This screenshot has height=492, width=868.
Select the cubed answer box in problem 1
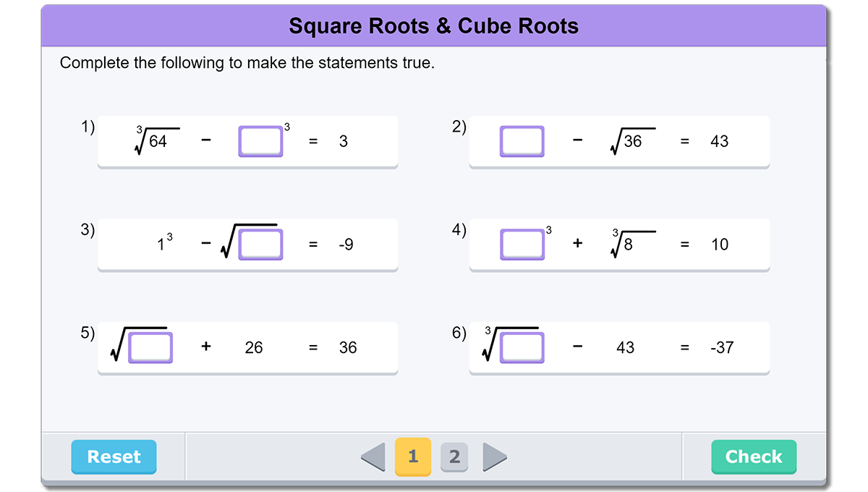tap(260, 142)
